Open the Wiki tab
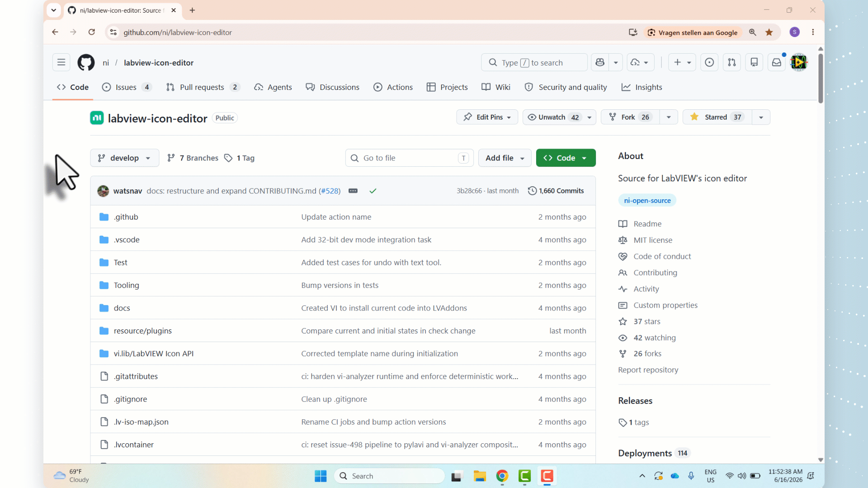Viewport: 868px width, 488px height. (x=496, y=87)
